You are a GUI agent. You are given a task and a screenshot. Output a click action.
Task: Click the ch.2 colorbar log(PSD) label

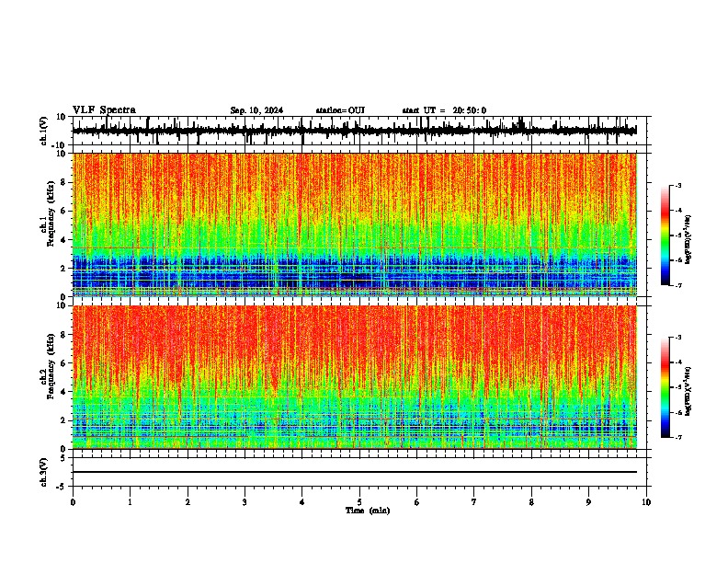tap(688, 391)
